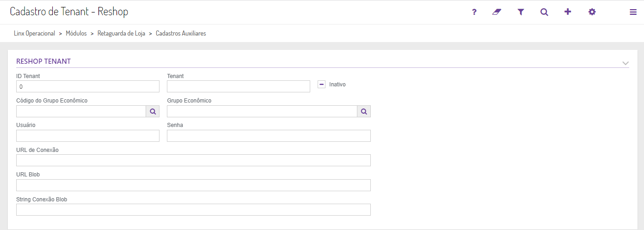Click the URL de Conexão field
Viewport: 644px width, 230px height.
click(193, 160)
